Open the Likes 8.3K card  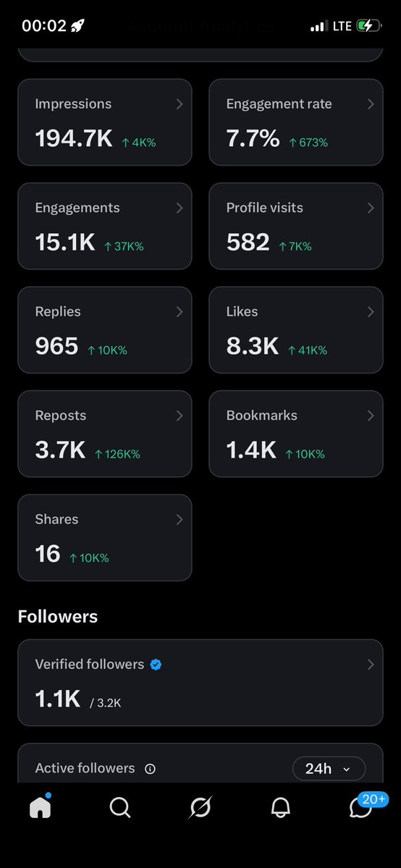[296, 330]
